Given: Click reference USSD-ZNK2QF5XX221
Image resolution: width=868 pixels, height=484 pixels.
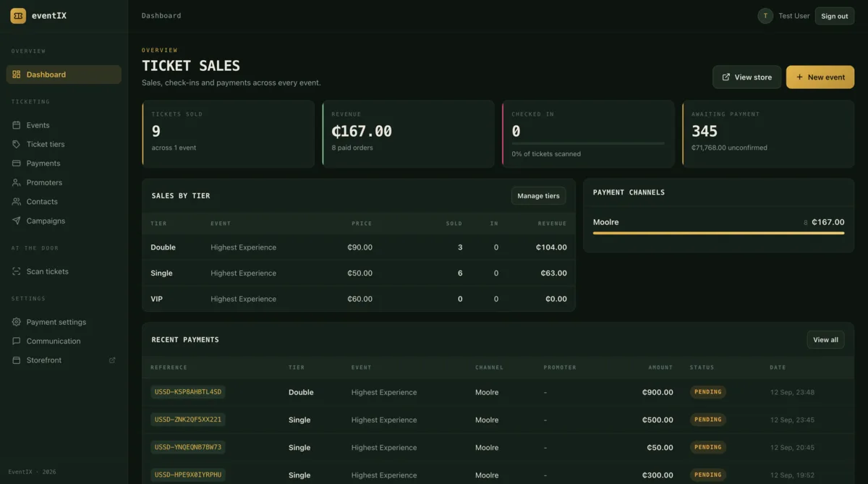Looking at the screenshot, I should (x=188, y=420).
